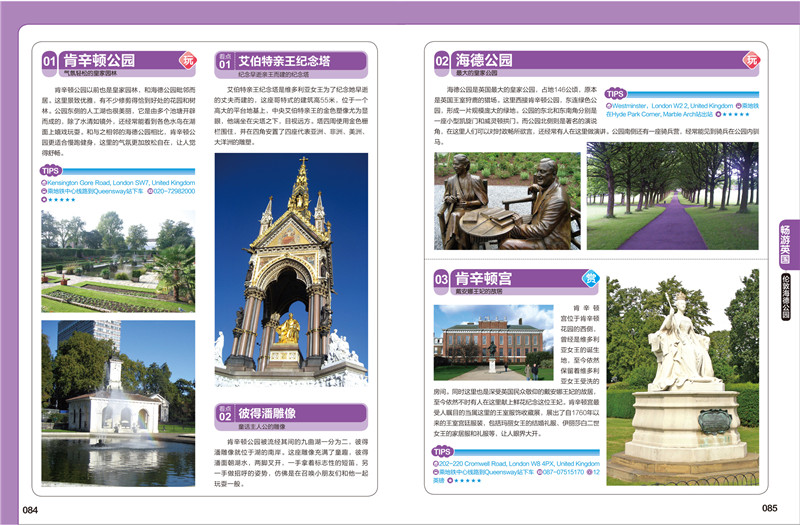Open the tree-lined purple path photo

pos(672,196)
